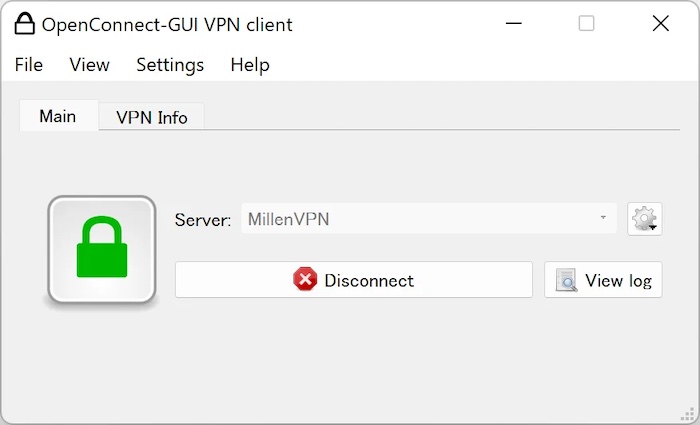700x425 pixels.
Task: Click the window resize grip in corner
Action: [687, 412]
